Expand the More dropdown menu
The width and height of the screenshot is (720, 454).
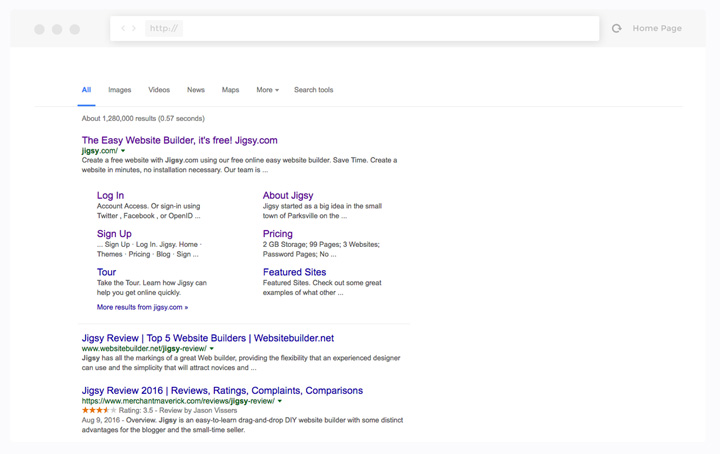click(x=267, y=90)
